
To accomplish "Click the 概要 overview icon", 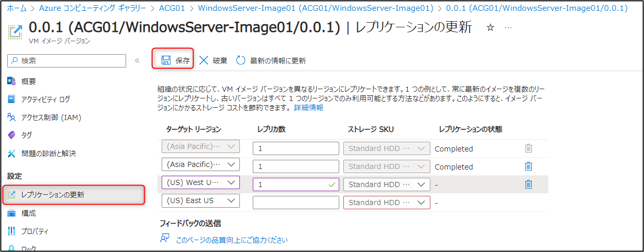I will pos(12,81).
